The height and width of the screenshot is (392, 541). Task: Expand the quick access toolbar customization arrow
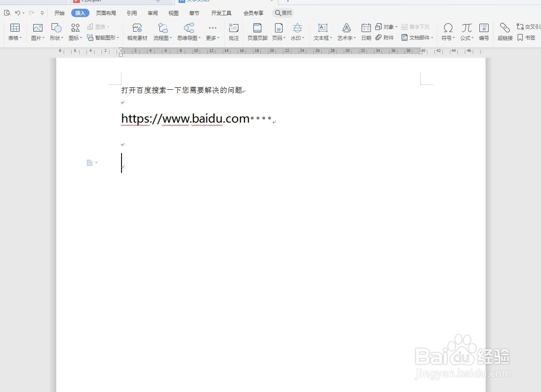42,13
